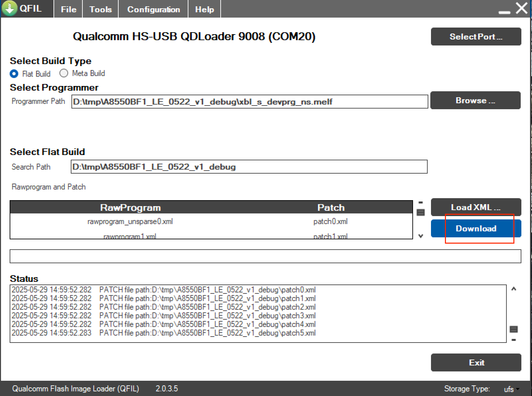The image size is (532, 396).
Task: Click the Load XML button
Action: click(476, 207)
